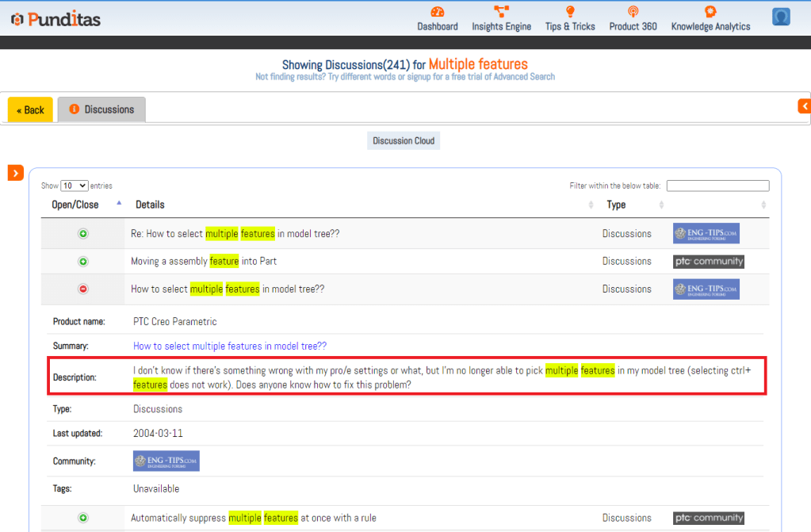Open the user profile avatar
Screen dimensions: 811x532
[x=781, y=17]
